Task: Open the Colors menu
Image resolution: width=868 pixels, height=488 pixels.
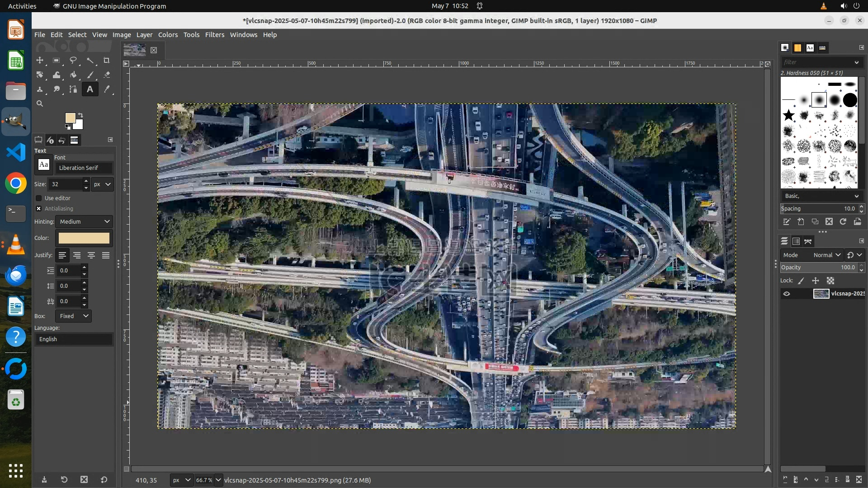Action: pyautogui.click(x=168, y=35)
